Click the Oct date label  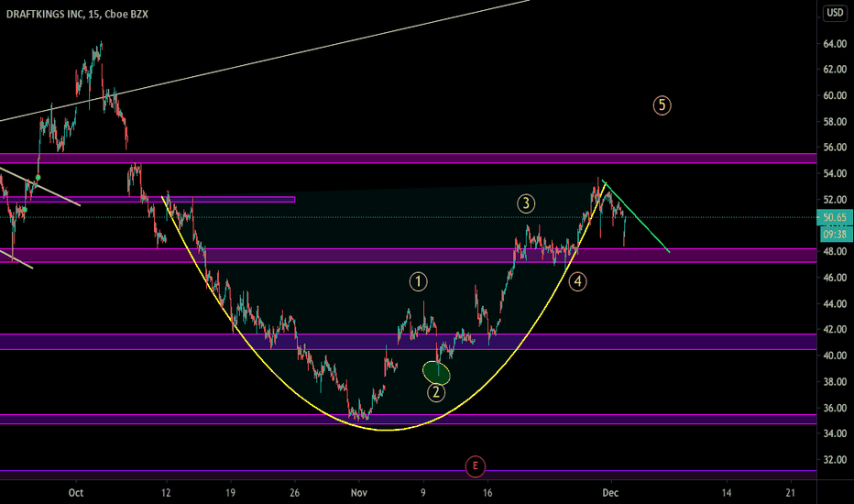[76, 493]
